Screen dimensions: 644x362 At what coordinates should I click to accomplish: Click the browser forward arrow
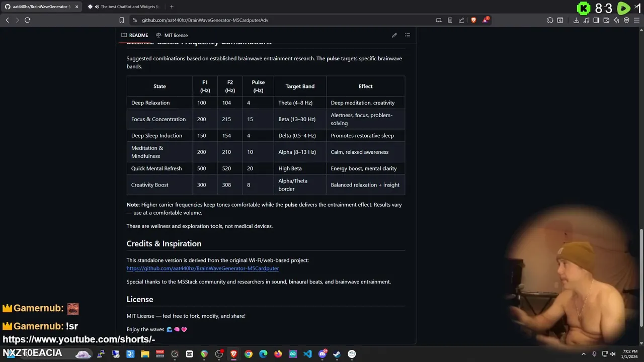[17, 20]
